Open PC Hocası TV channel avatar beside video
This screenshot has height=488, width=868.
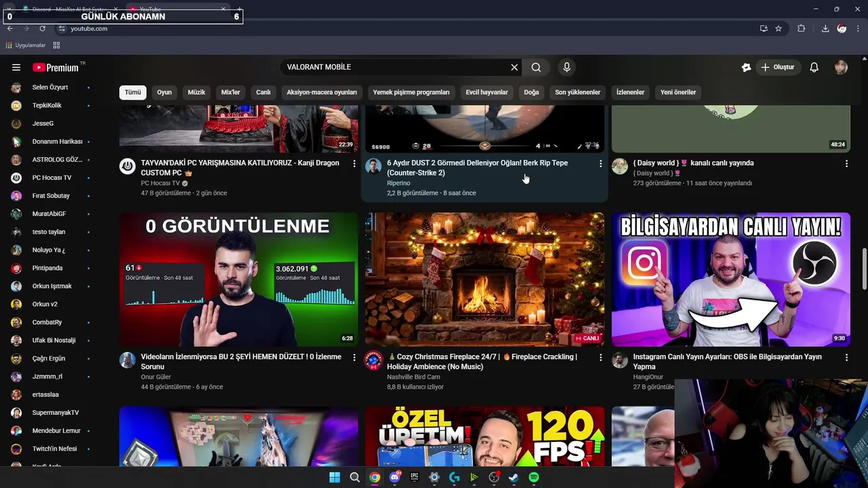(127, 166)
